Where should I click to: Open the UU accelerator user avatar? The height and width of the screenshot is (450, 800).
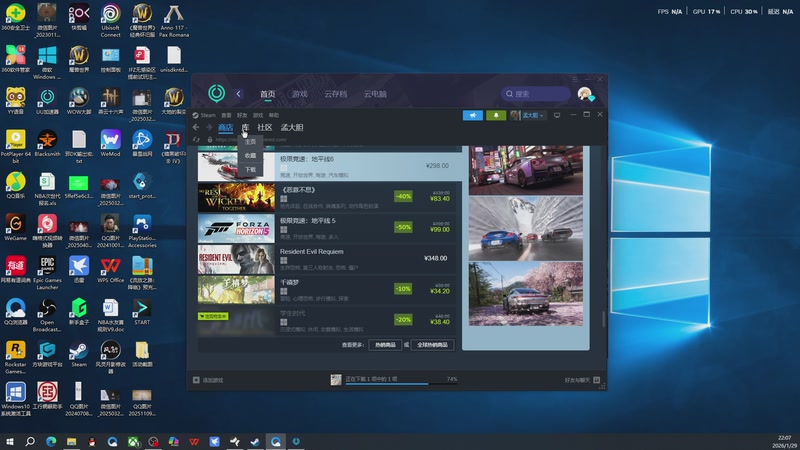585,94
